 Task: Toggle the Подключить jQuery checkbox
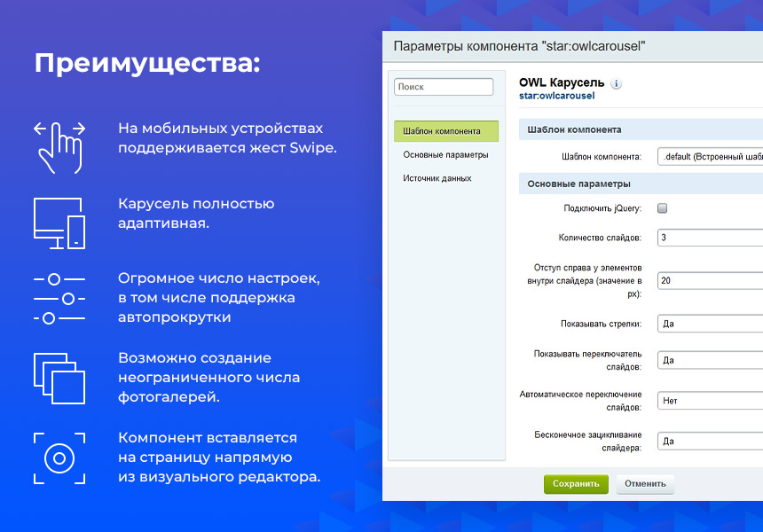point(662,208)
